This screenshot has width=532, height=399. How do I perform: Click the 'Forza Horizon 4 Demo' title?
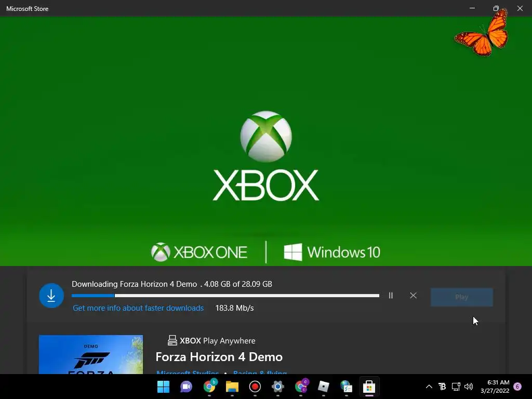tap(219, 357)
